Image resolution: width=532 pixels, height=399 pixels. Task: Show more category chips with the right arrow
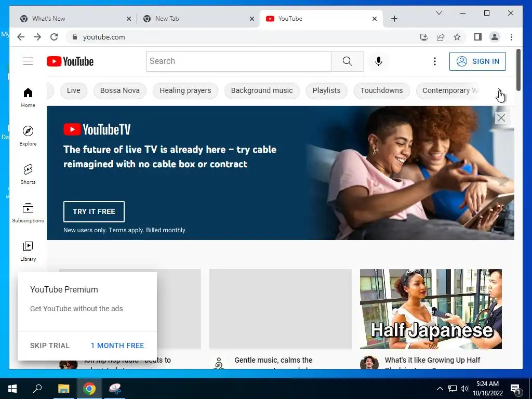(x=500, y=91)
